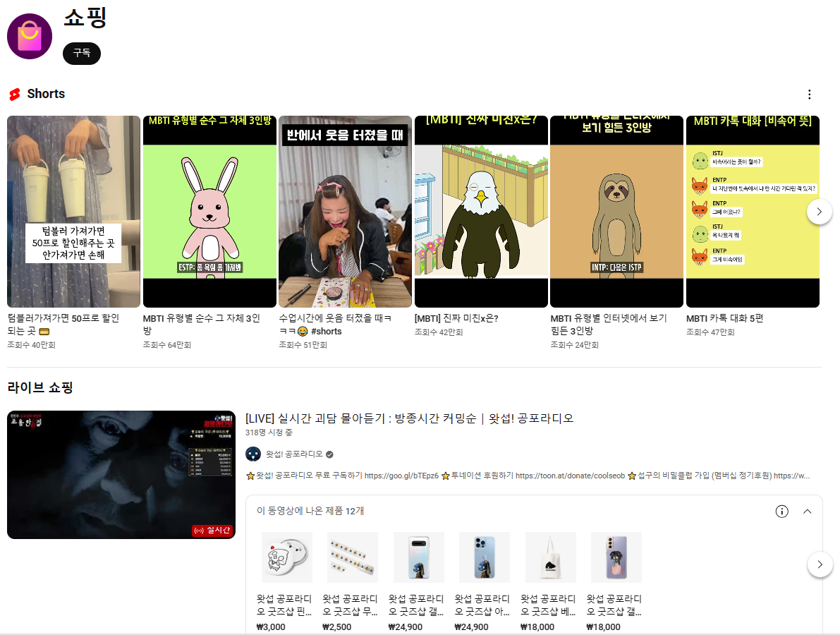
Task: Show more products with right arrow
Action: pyautogui.click(x=820, y=564)
